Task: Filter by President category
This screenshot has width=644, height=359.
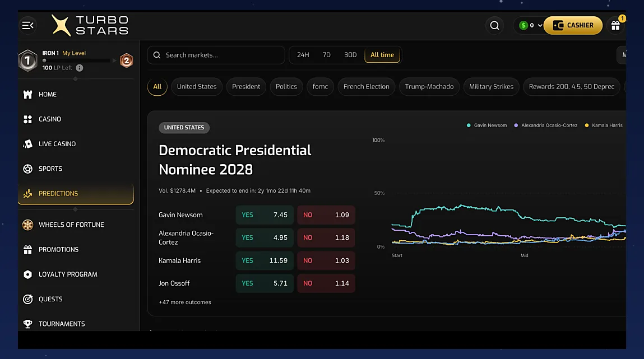Action: point(246,87)
